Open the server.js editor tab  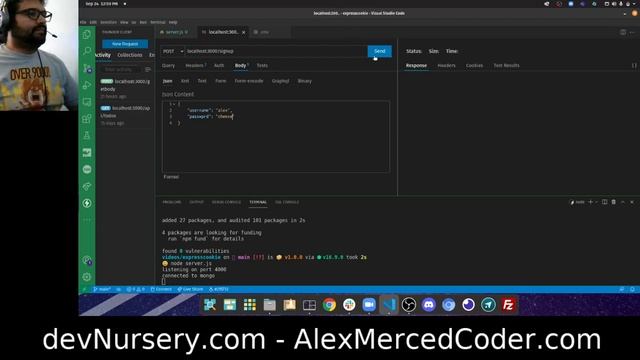pyautogui.click(x=175, y=32)
